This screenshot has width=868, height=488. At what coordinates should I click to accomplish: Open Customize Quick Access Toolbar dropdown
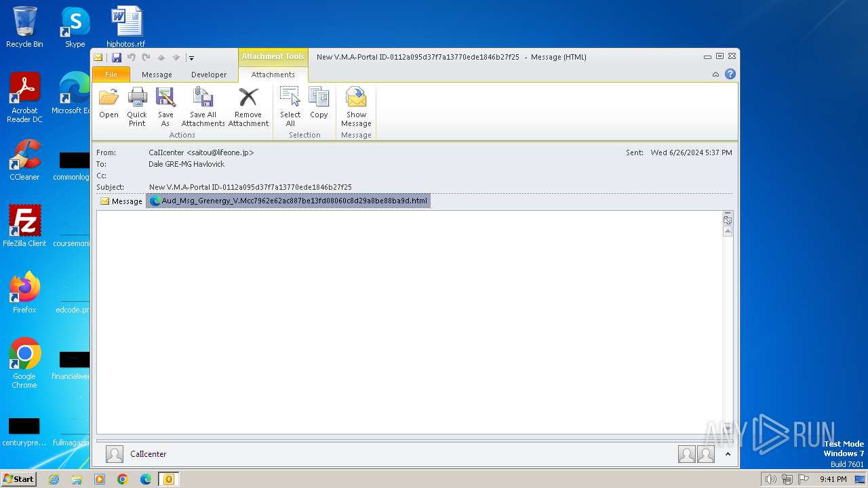[x=191, y=58]
